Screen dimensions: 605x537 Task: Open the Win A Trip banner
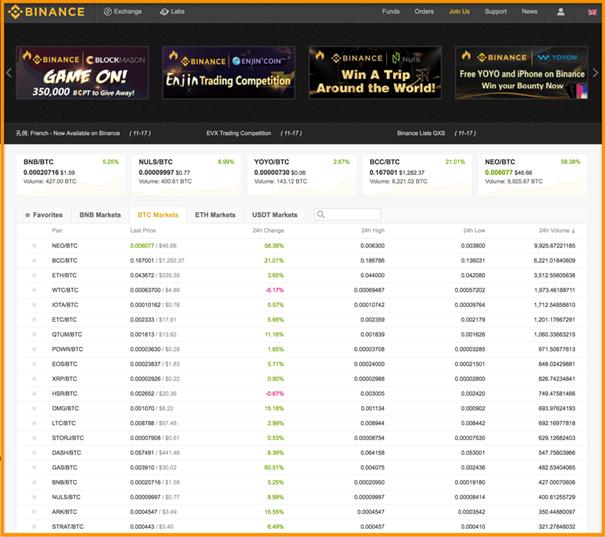[375, 73]
